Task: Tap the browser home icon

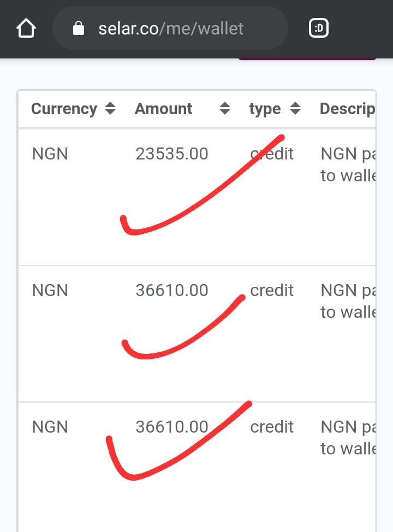Action: pyautogui.click(x=26, y=28)
